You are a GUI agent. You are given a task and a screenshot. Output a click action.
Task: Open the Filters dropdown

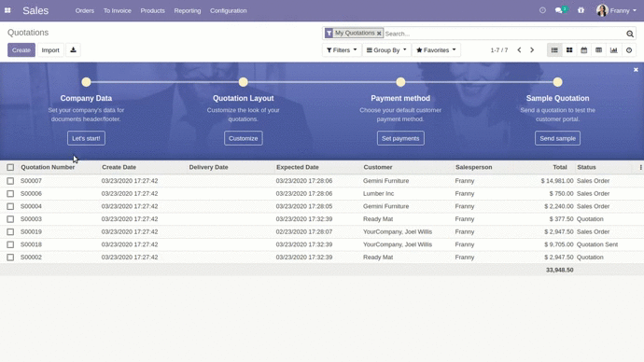342,50
